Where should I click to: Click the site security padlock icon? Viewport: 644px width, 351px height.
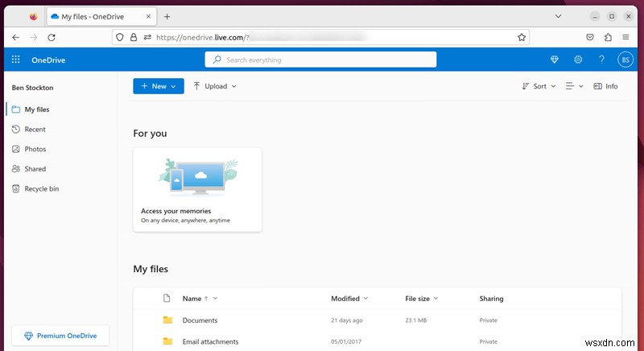pyautogui.click(x=134, y=37)
